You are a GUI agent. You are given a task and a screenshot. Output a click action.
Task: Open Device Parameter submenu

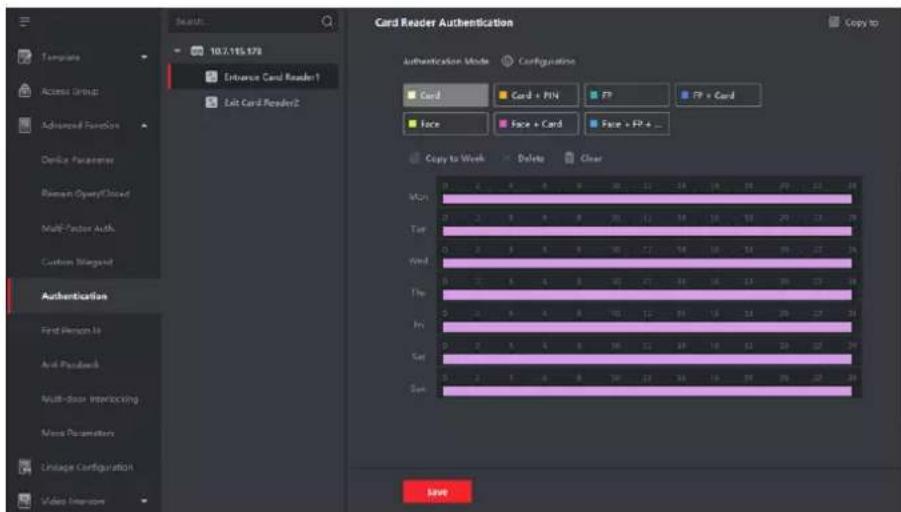click(78, 160)
